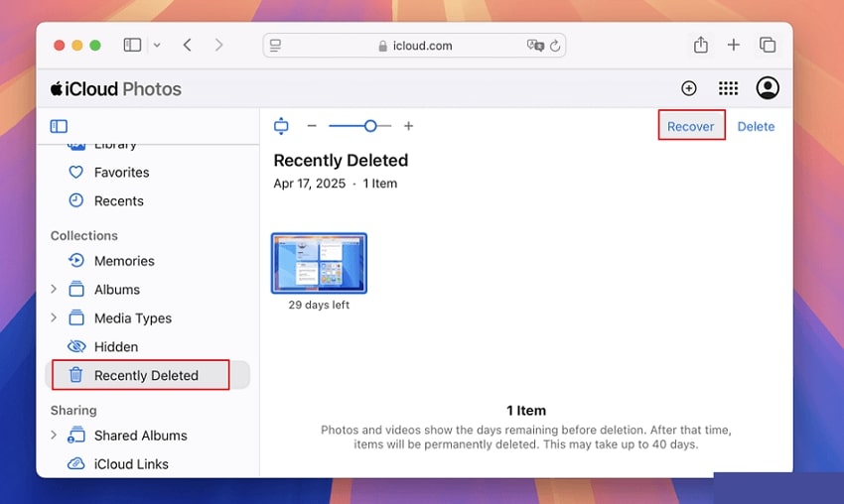Click the 'Apr 17, 2025' date text
844x504 pixels.
point(310,184)
